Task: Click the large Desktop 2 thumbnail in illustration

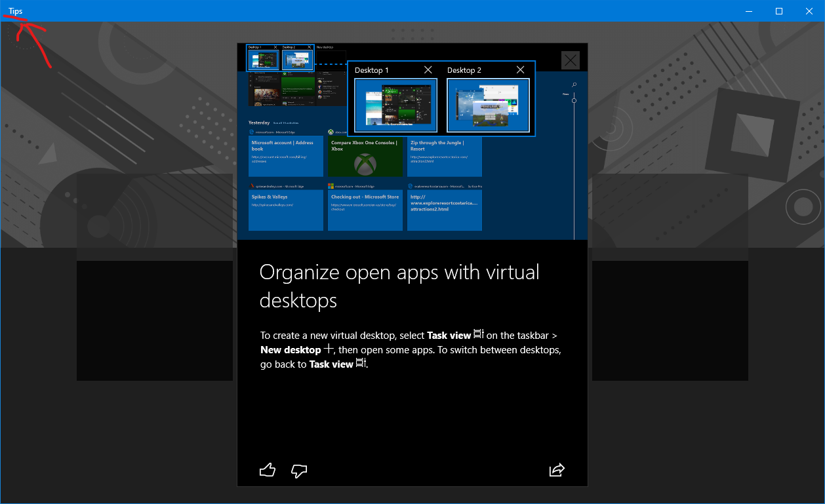Action: (x=488, y=106)
